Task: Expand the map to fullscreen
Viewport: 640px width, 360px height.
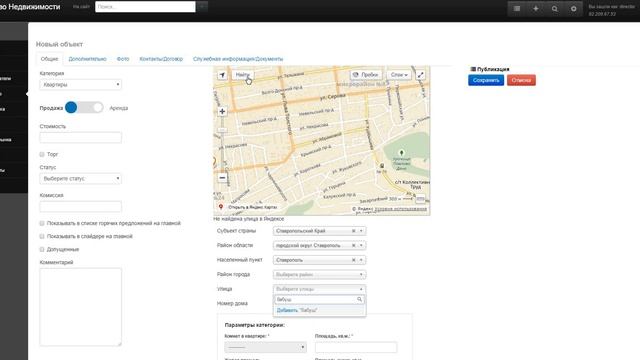Action: (420, 75)
